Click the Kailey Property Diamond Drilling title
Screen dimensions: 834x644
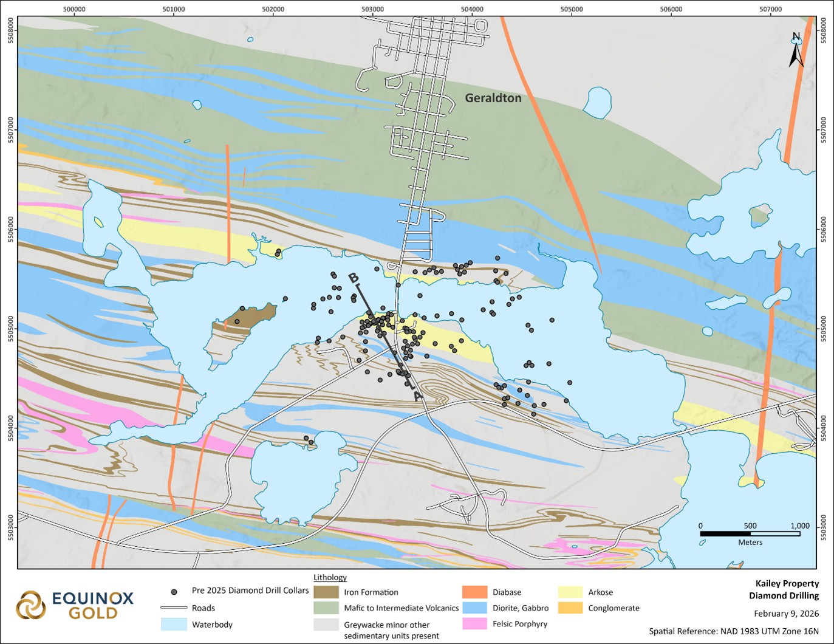[784, 589]
